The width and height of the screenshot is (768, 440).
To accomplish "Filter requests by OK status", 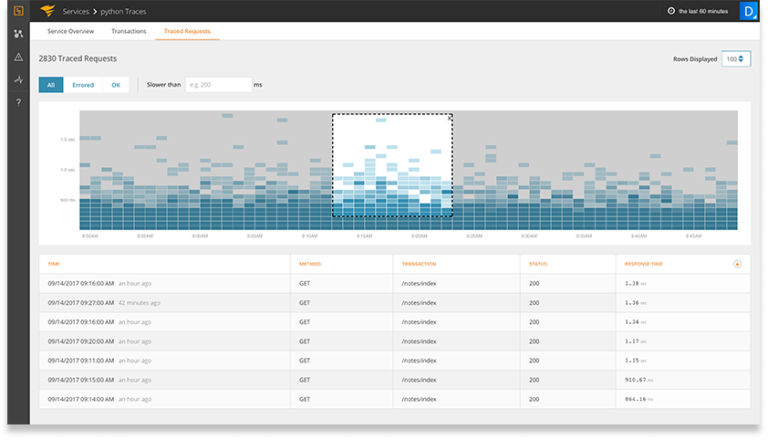I will (x=116, y=85).
